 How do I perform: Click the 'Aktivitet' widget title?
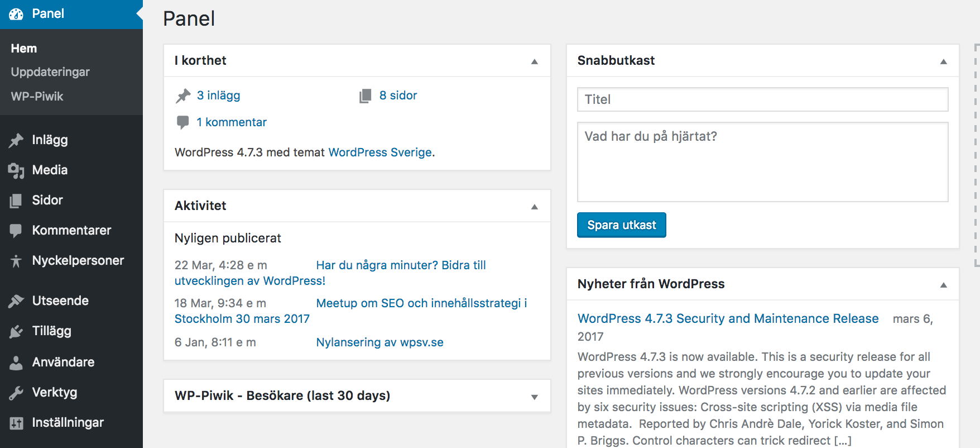200,206
